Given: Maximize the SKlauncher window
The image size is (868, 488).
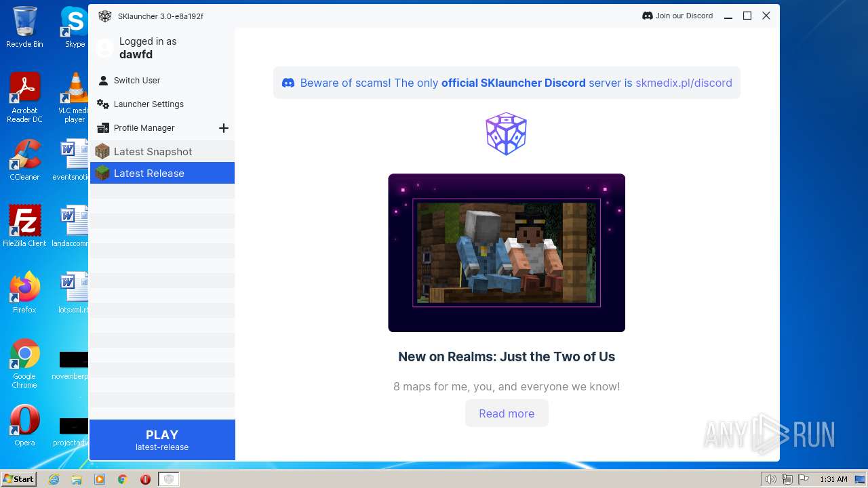Looking at the screenshot, I should 747,16.
